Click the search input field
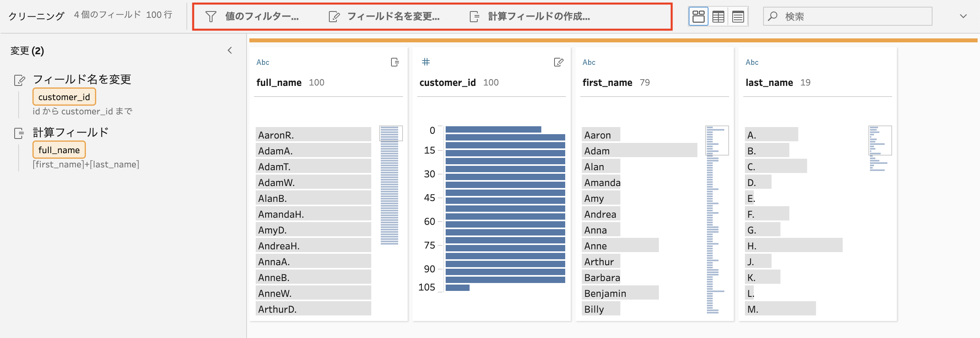The height and width of the screenshot is (338, 980). click(848, 16)
